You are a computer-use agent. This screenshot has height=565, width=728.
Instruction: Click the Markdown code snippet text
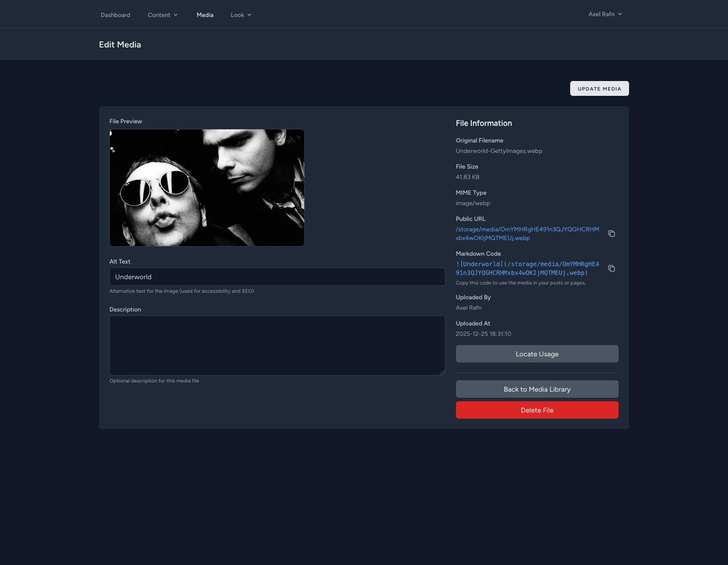(527, 268)
